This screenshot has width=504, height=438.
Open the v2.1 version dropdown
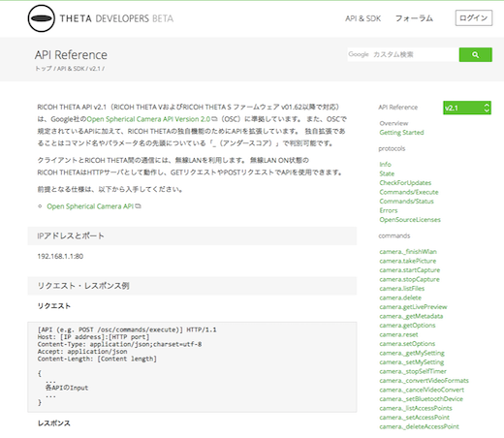(467, 108)
